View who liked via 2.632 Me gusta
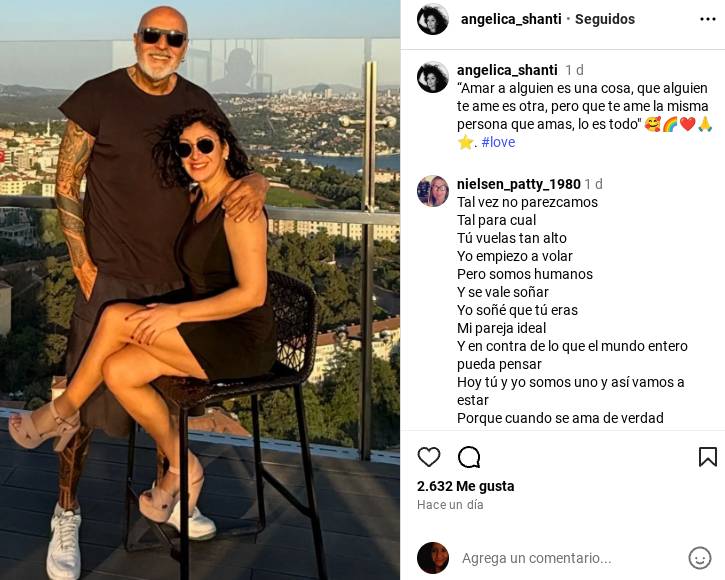 (x=465, y=486)
